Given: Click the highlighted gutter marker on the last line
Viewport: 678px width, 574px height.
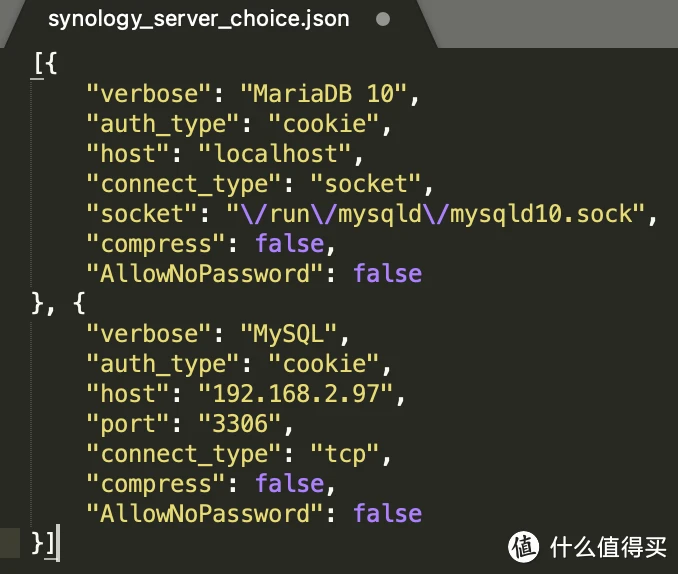Looking at the screenshot, I should pyautogui.click(x=9, y=544).
